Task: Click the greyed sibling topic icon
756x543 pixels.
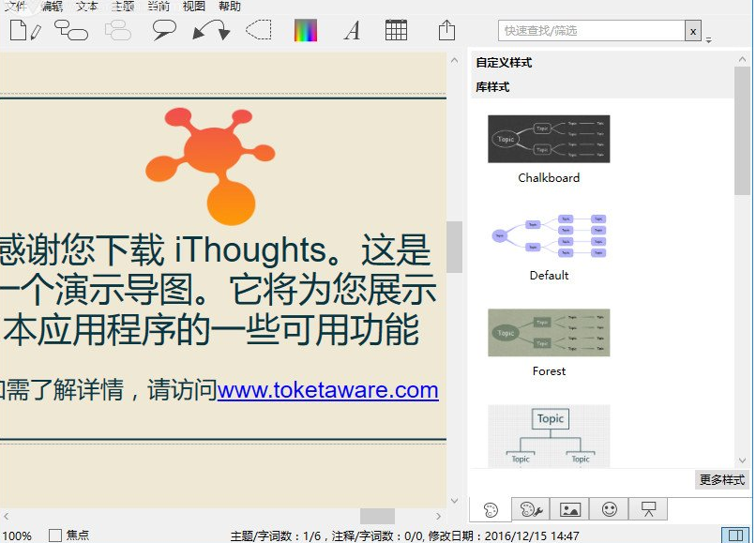Action: 117,30
